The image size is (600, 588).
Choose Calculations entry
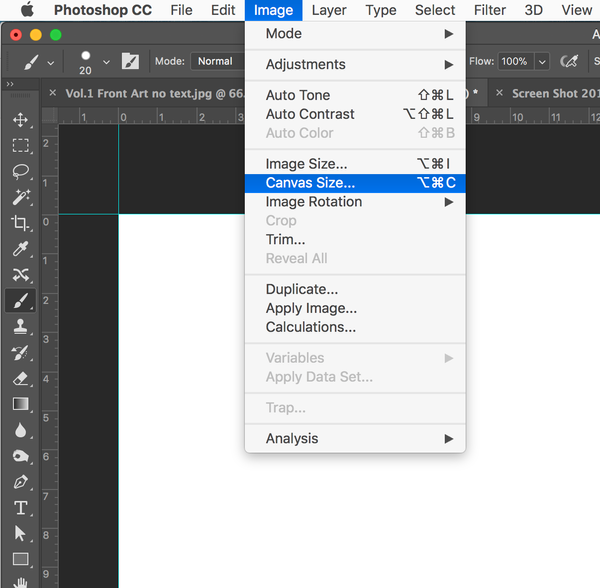[355, 327]
